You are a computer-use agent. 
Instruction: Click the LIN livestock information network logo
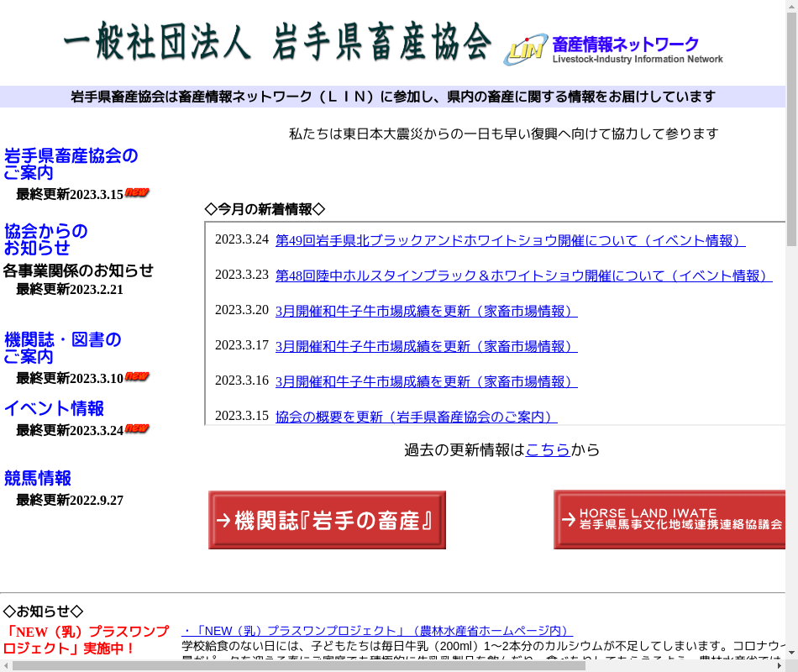tap(613, 50)
